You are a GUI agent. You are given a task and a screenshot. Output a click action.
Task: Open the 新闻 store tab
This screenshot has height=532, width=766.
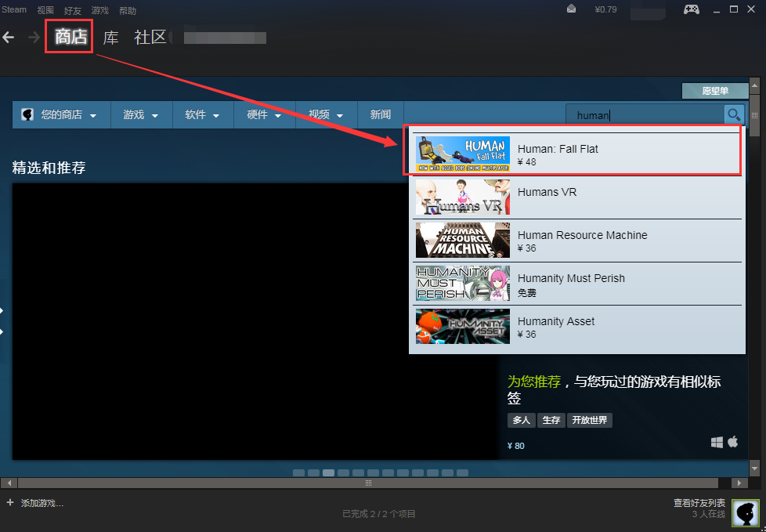(381, 115)
